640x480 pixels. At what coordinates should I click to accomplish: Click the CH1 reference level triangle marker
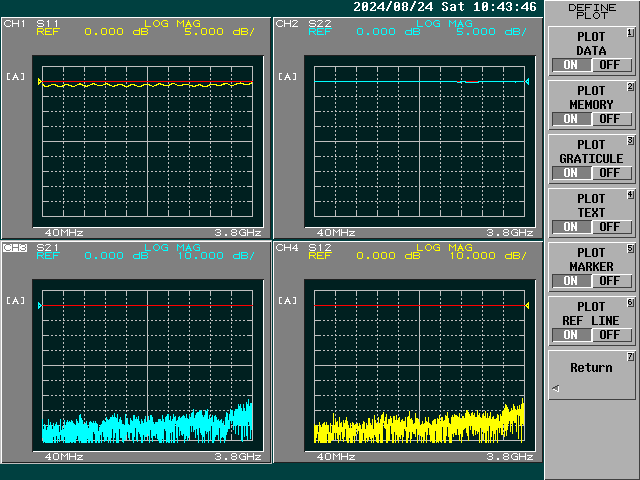(40, 82)
